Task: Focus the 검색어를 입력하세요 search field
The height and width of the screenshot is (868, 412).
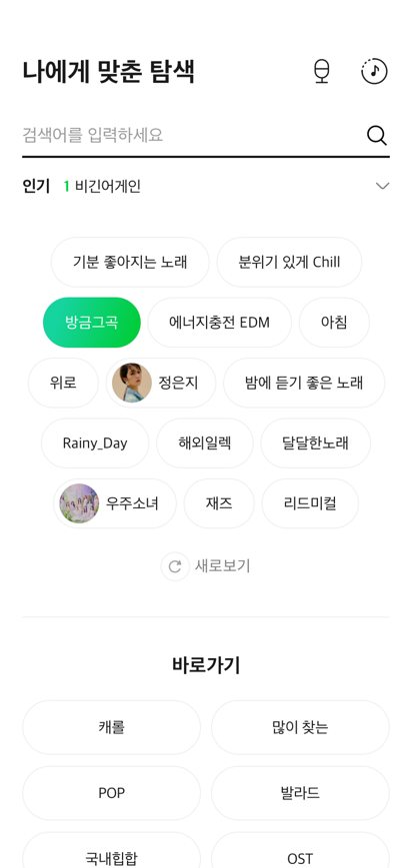Action: click(x=191, y=135)
